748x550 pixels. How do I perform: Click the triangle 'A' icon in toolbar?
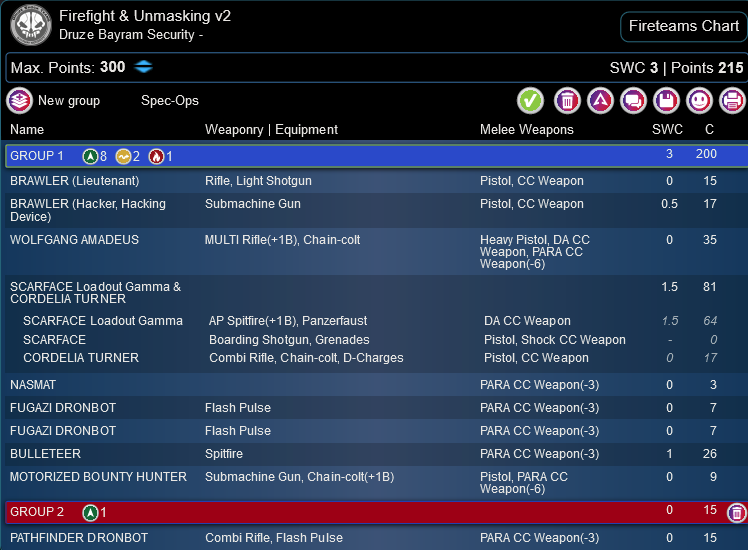click(x=601, y=101)
